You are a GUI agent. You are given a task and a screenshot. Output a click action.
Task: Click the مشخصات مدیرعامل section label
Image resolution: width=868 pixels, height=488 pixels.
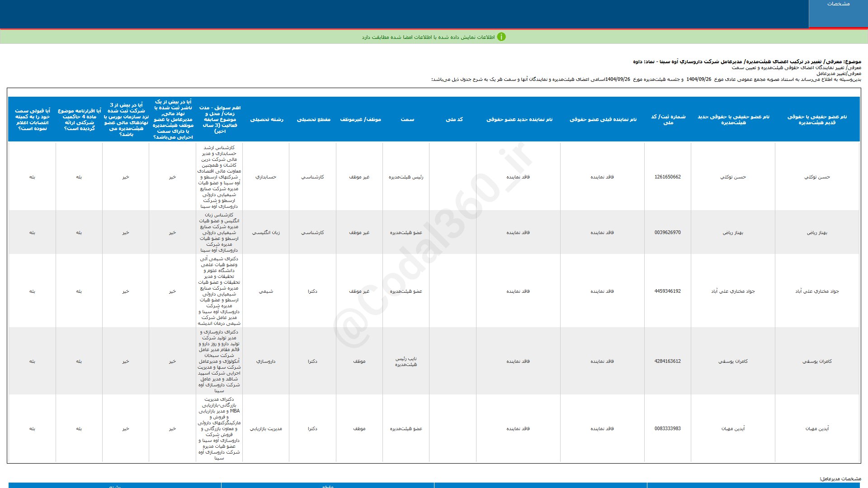point(840,479)
